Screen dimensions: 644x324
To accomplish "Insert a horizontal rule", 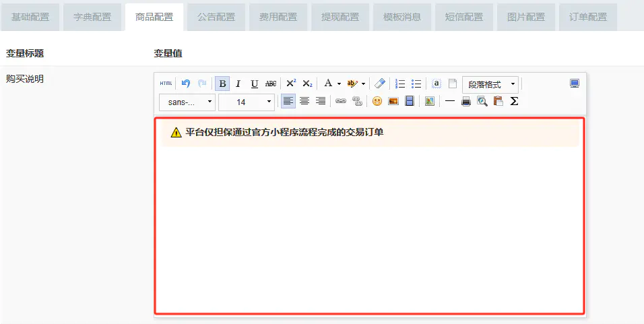I will [x=450, y=101].
